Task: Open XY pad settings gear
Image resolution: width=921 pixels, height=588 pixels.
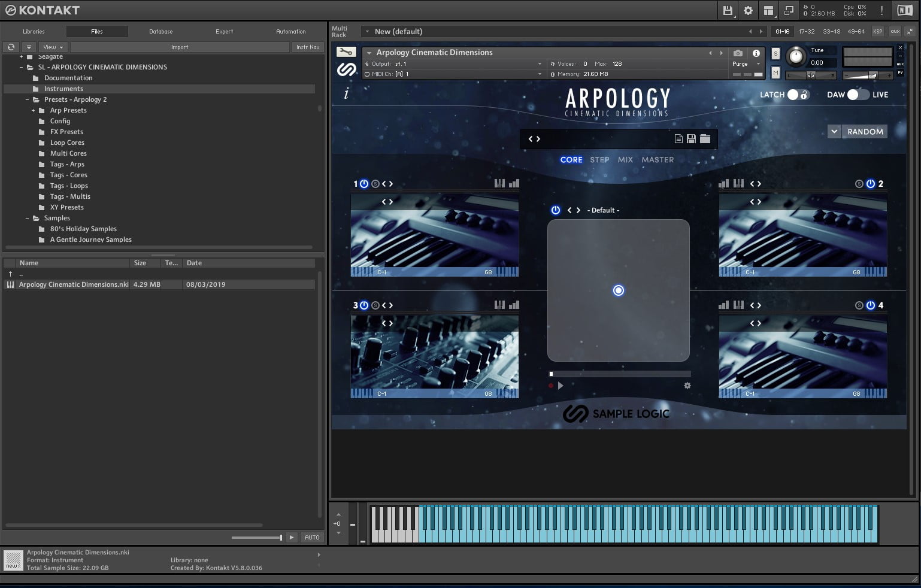Action: (687, 386)
